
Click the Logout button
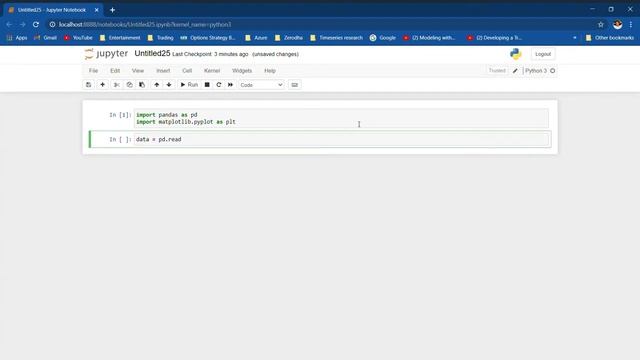pyautogui.click(x=543, y=54)
